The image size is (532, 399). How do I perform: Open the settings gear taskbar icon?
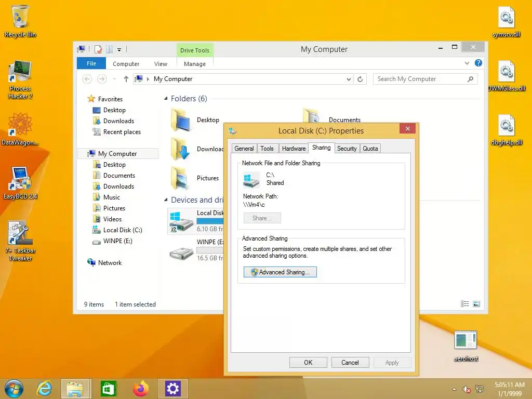tap(172, 389)
